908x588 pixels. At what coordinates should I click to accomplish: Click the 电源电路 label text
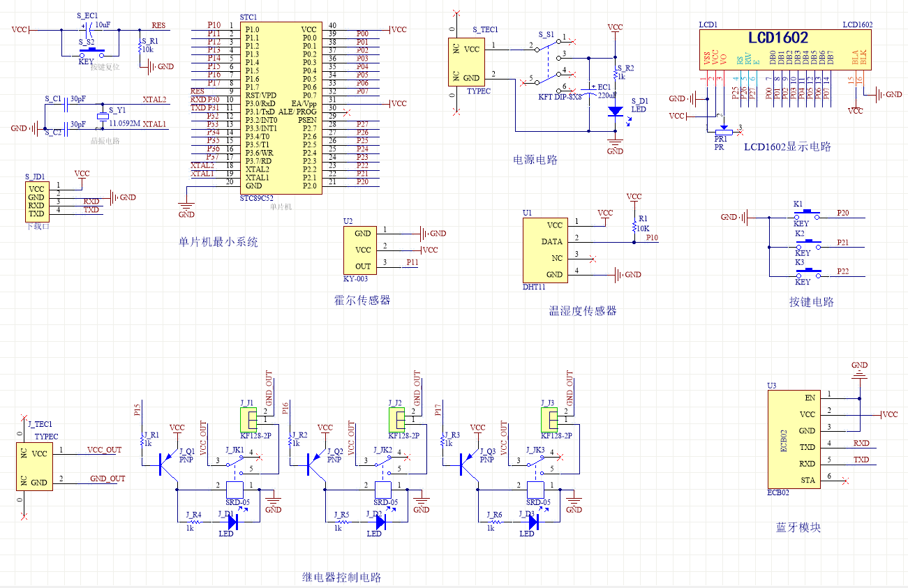click(x=535, y=160)
